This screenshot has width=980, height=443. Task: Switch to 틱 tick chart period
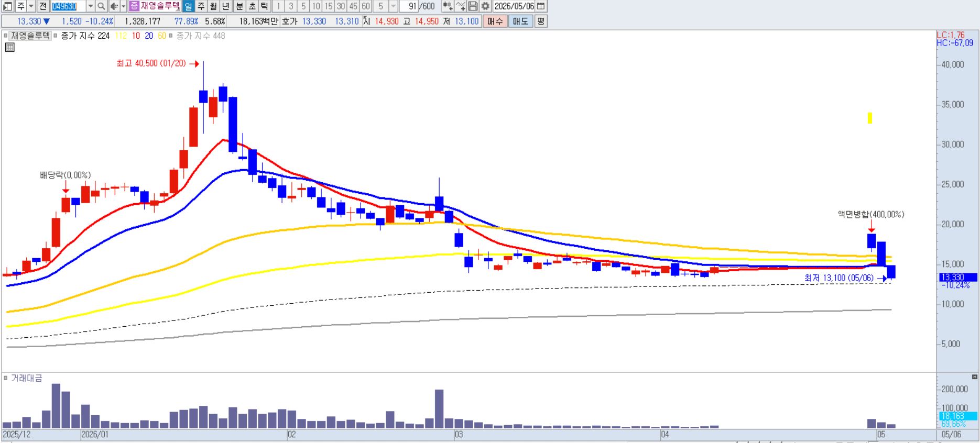(265, 6)
